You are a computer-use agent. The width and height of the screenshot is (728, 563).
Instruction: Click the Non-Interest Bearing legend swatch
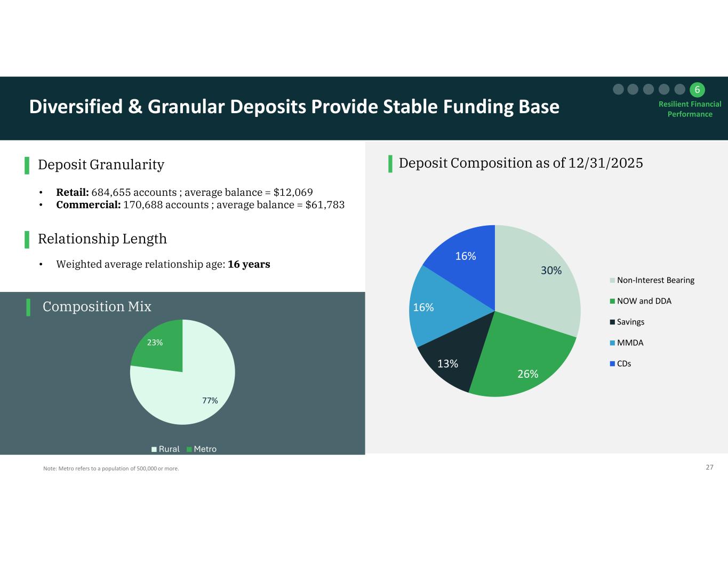tap(613, 280)
